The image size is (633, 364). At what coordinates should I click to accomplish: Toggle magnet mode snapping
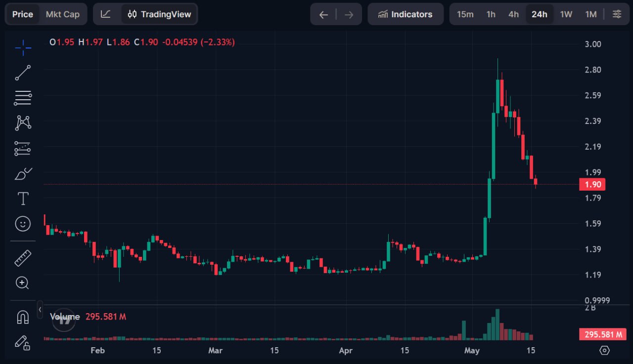click(23, 317)
